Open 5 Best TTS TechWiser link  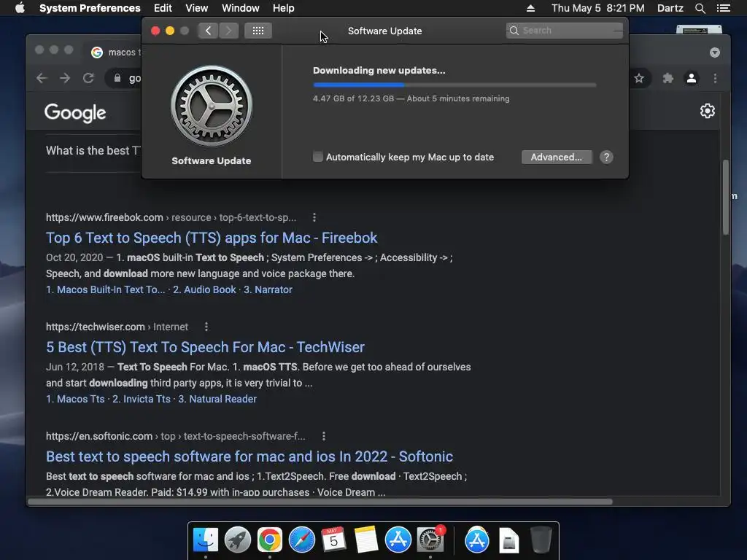point(205,347)
